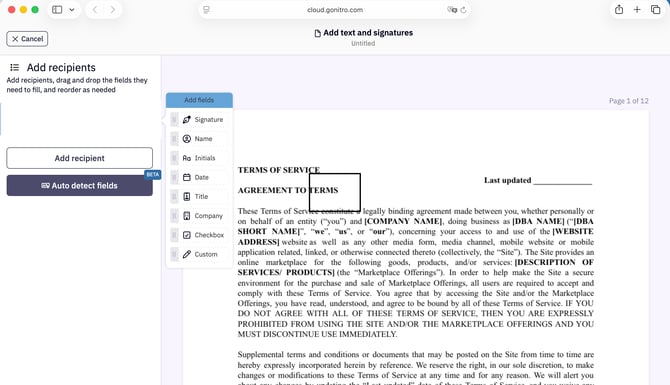Click the reader page icon in address bar
Image resolution: width=670 pixels, height=385 pixels.
point(206,10)
